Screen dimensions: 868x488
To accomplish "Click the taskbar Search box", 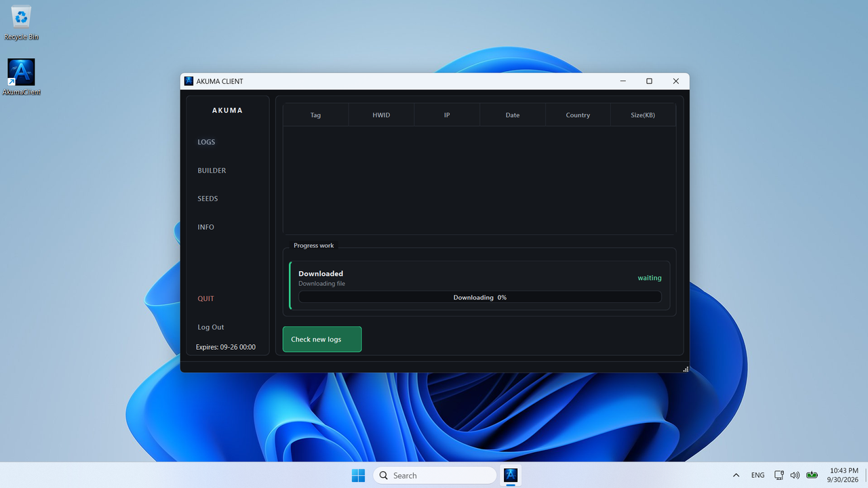I will [435, 475].
